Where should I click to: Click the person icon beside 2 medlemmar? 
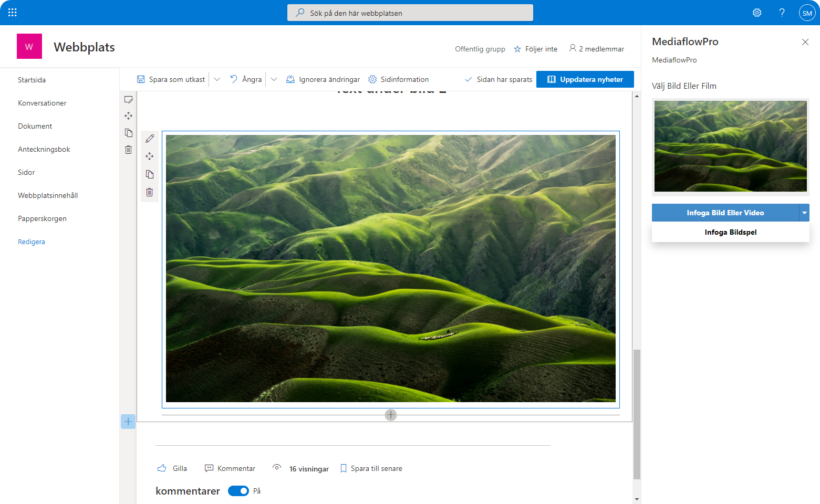(x=573, y=48)
